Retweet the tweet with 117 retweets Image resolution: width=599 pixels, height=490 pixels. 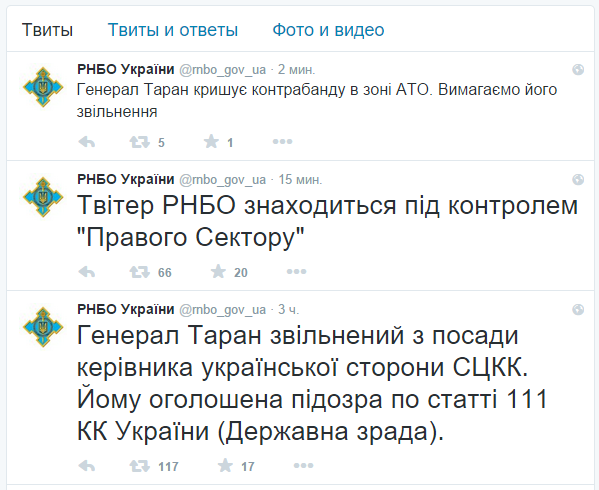pos(139,466)
